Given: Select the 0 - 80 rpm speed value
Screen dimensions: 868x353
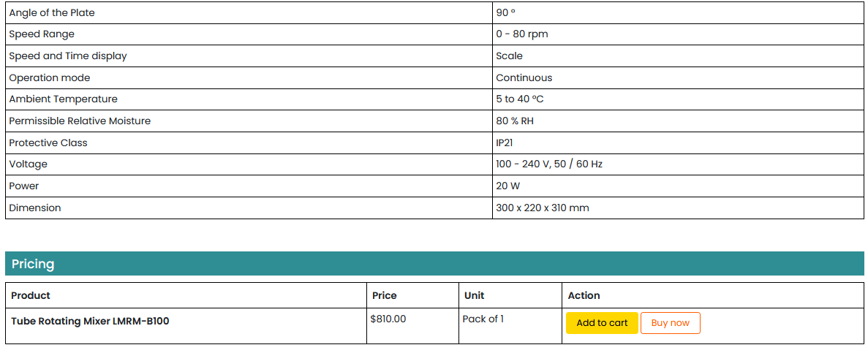Looking at the screenshot, I should (522, 34).
